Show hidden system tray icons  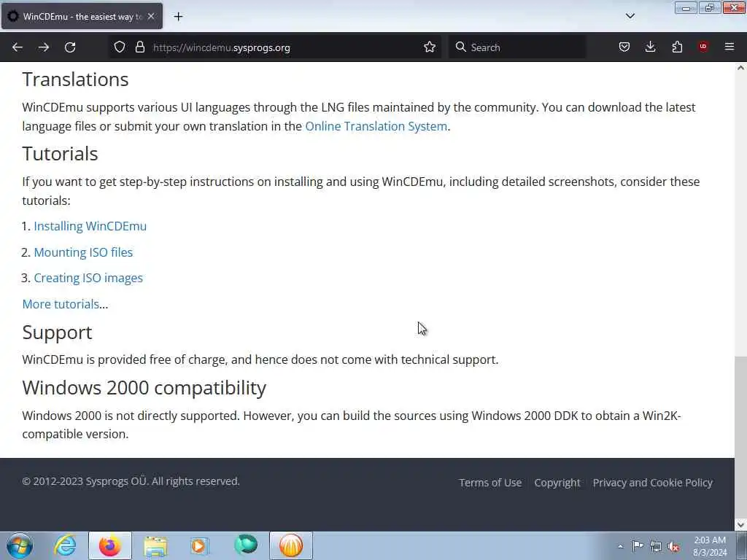(620, 546)
